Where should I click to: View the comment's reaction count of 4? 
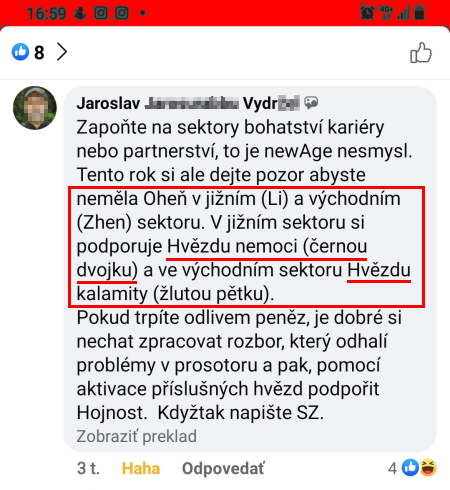point(392,468)
